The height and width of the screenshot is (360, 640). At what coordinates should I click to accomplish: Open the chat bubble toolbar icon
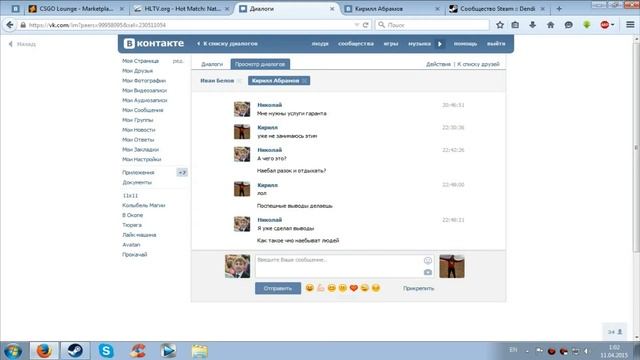tap(568, 25)
